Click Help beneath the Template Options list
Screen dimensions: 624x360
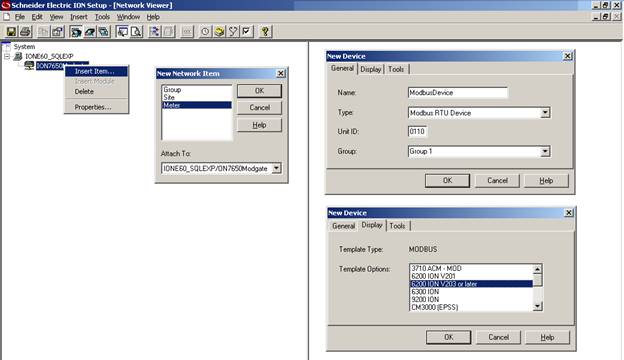pyautogui.click(x=547, y=337)
